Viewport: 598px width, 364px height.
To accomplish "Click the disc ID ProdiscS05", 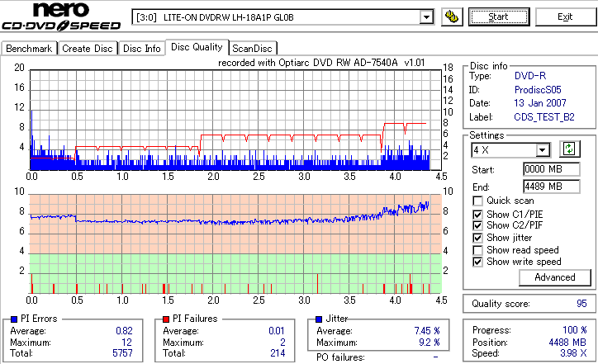I will click(x=538, y=90).
